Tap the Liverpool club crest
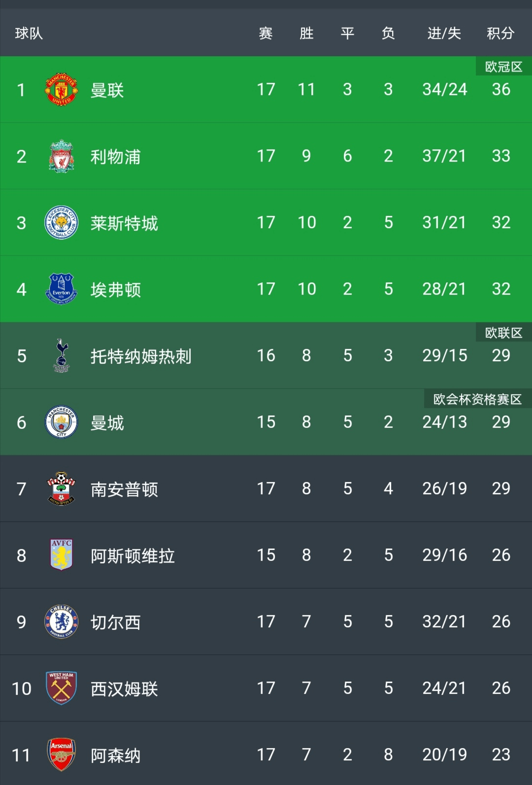The image size is (532, 785). pyautogui.click(x=61, y=156)
